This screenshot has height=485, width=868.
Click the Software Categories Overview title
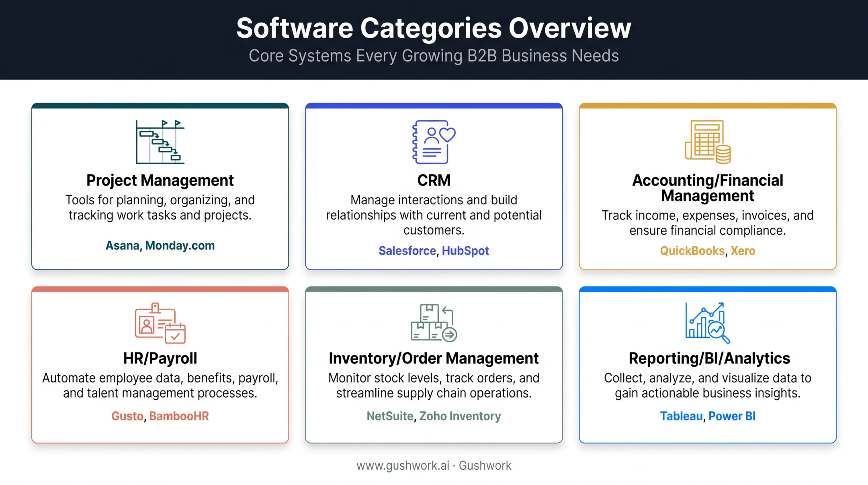(x=434, y=28)
